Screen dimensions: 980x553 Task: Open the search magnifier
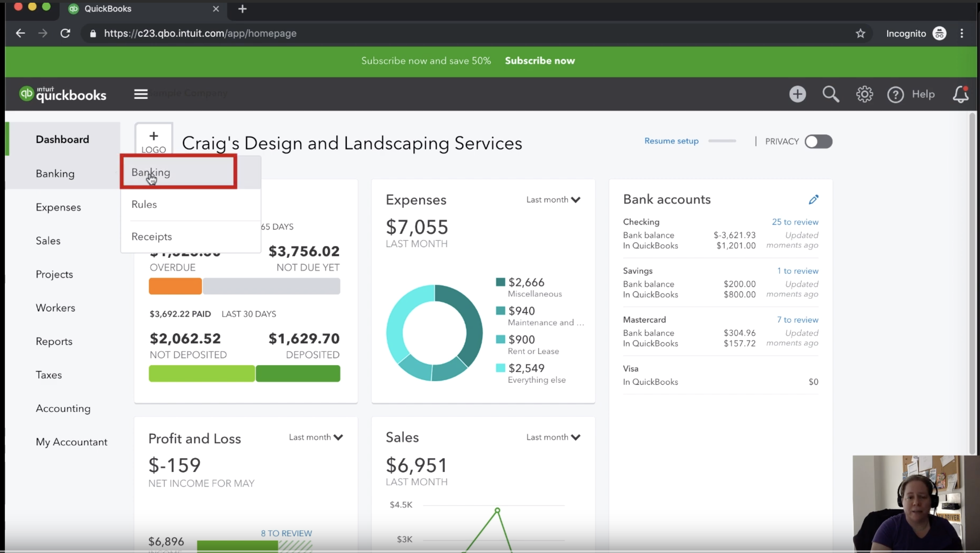tap(831, 94)
